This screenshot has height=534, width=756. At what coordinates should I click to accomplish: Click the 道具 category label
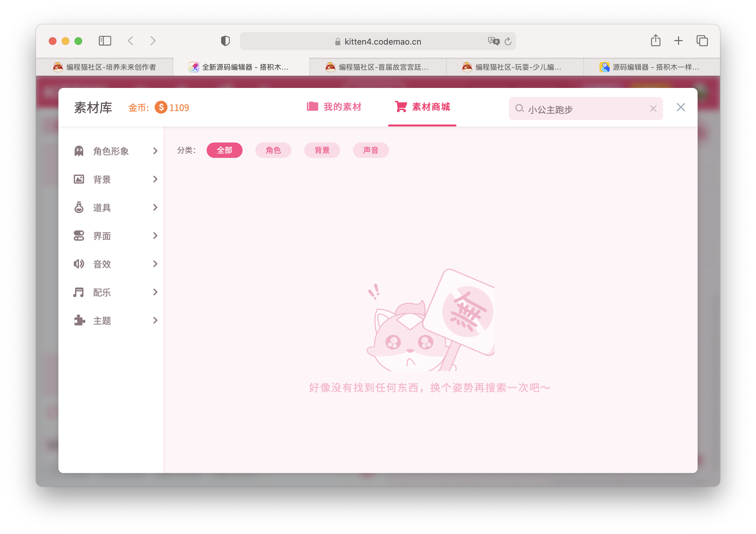102,208
